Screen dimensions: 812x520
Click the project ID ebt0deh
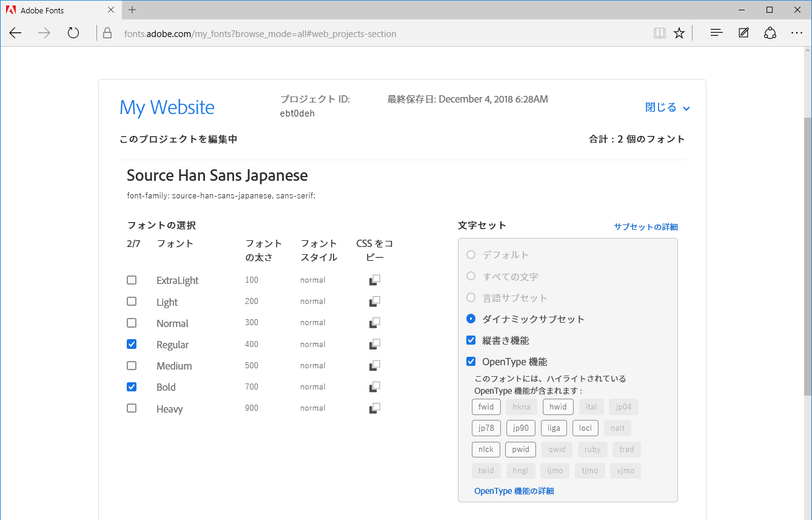point(297,113)
